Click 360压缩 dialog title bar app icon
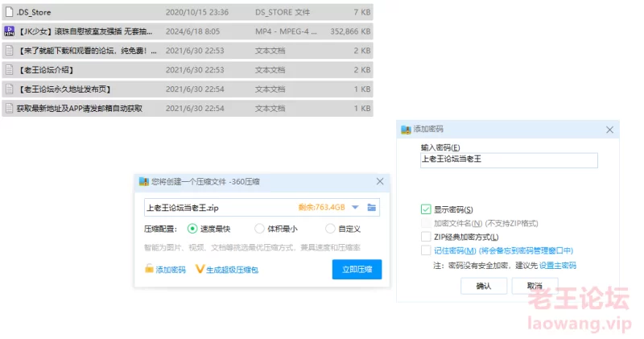644x339 pixels. [x=144, y=182]
